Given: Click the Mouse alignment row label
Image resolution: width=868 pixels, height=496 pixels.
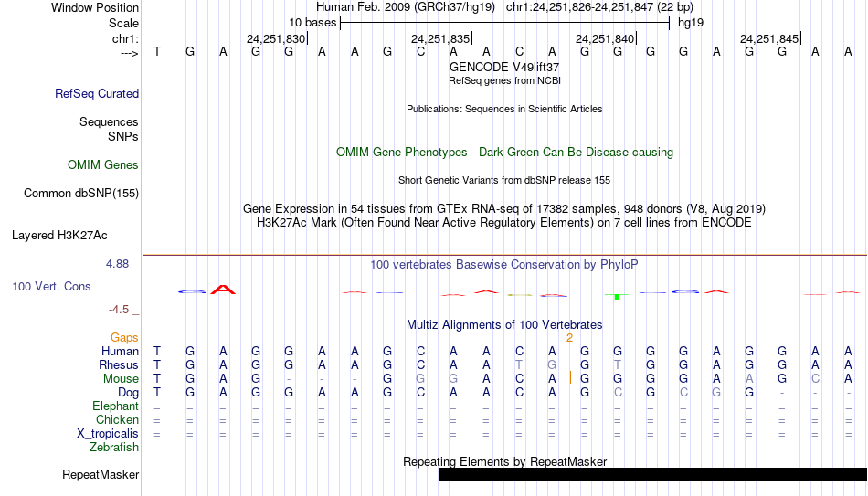Looking at the screenshot, I should 122,379.
